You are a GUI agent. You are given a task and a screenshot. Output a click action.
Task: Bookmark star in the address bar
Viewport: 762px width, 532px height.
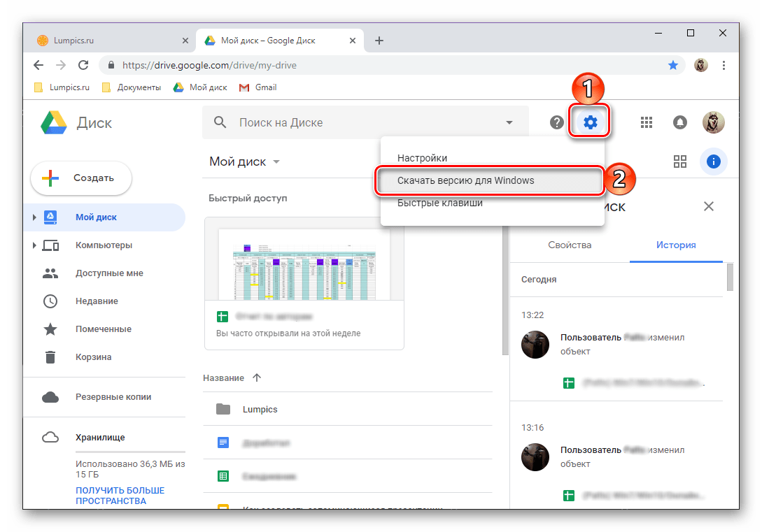pos(673,65)
